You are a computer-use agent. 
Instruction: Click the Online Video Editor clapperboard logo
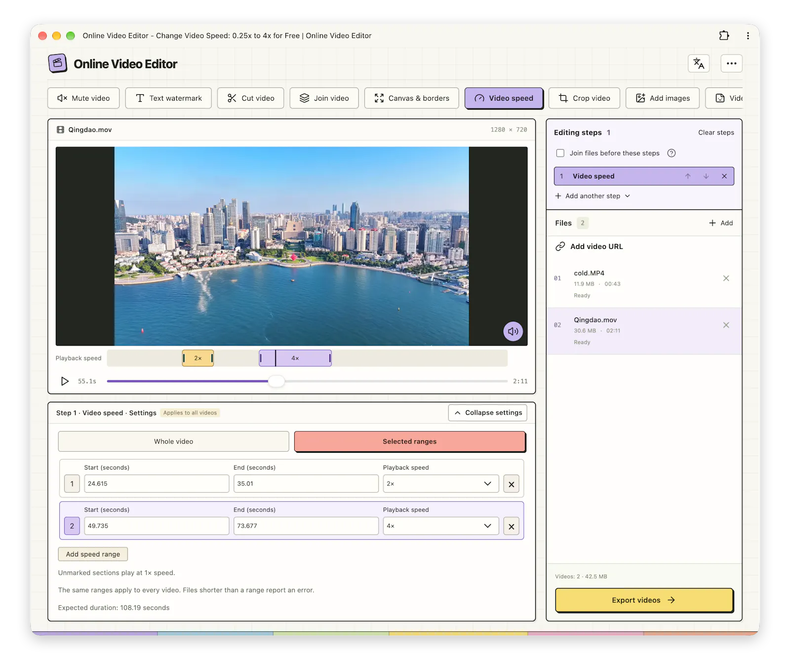pyautogui.click(x=58, y=63)
